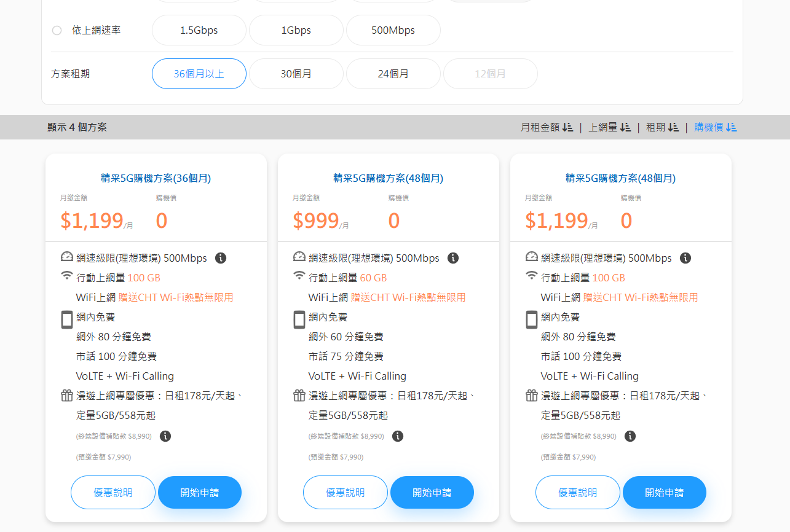Viewport: 790px width, 532px height.
Task: Open 優惠說明 for the $999 plan
Action: [346, 493]
